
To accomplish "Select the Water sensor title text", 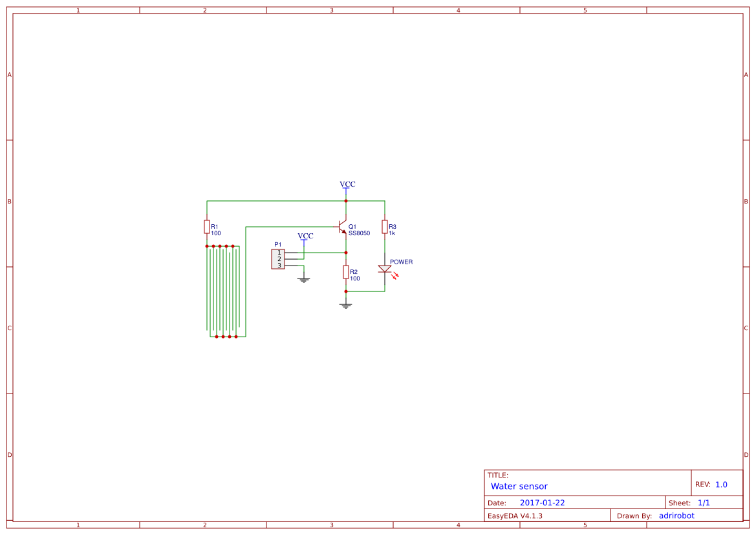I will (x=519, y=486).
